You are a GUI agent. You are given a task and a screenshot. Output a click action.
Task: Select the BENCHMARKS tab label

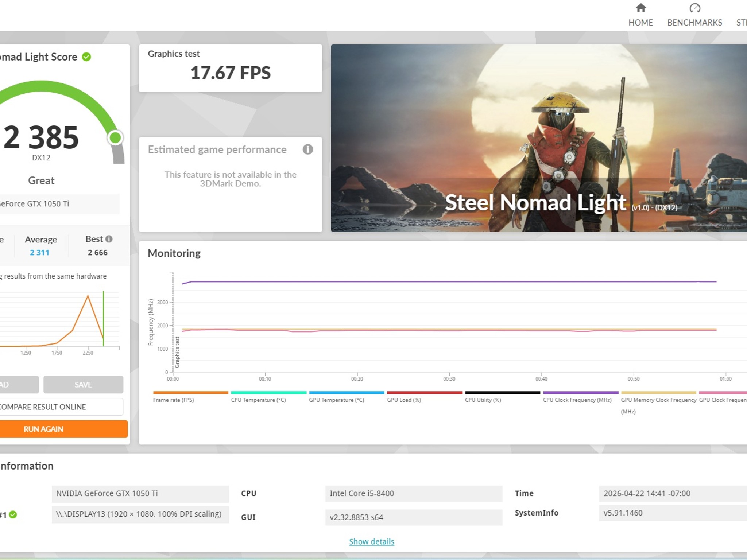coord(694,23)
